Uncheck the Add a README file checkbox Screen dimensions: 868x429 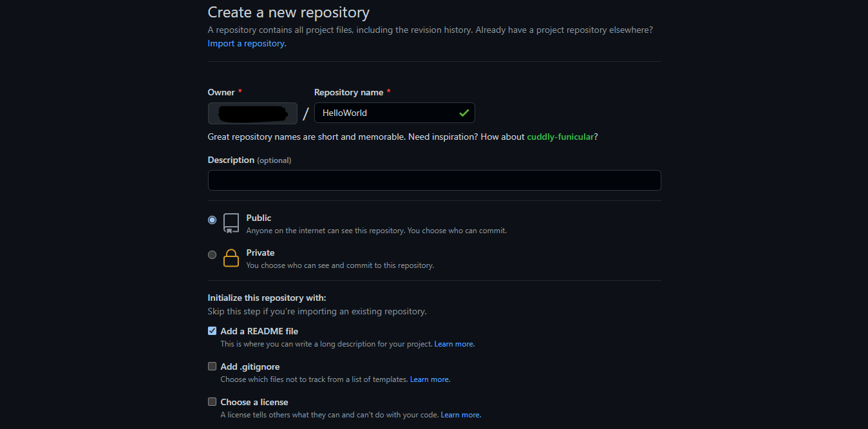coord(212,331)
